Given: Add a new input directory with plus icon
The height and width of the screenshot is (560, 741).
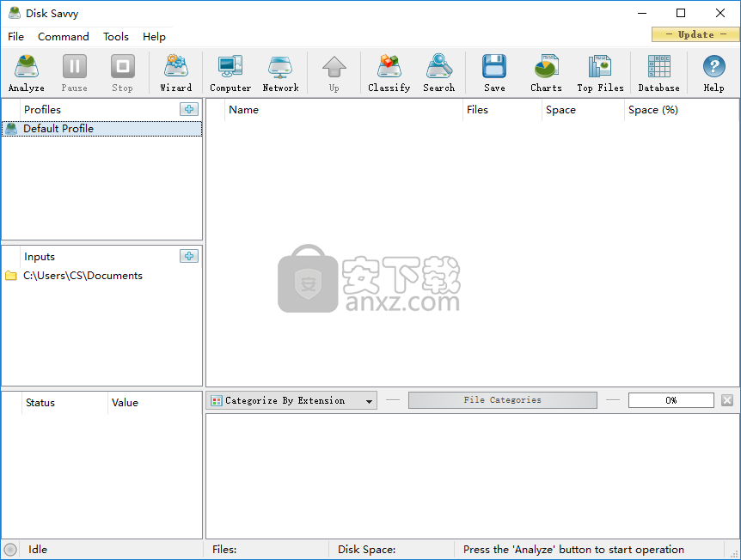Looking at the screenshot, I should pos(189,256).
